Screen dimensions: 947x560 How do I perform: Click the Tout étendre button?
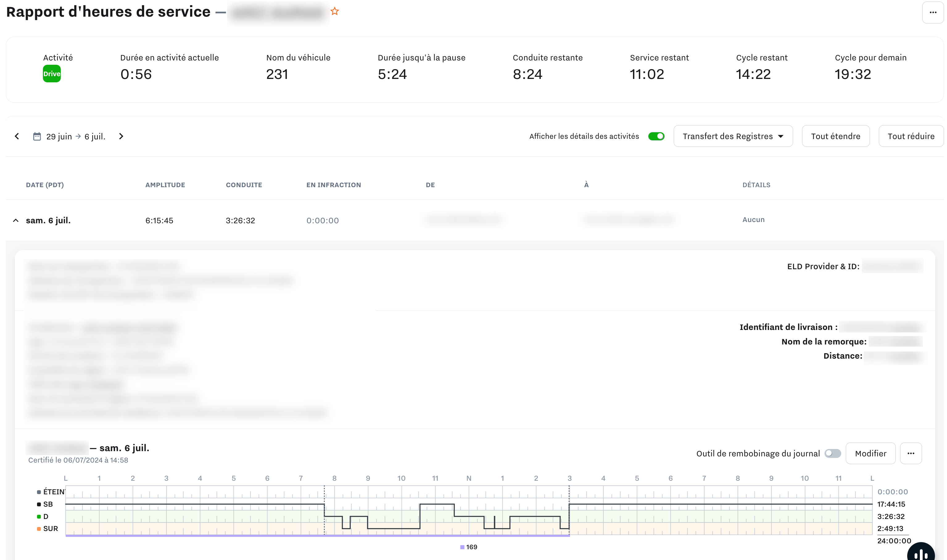tap(835, 136)
